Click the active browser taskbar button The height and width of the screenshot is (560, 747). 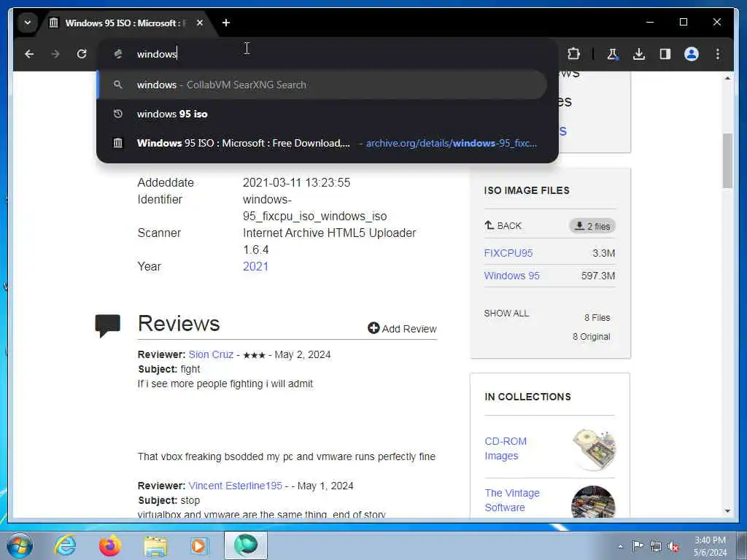pos(246,545)
